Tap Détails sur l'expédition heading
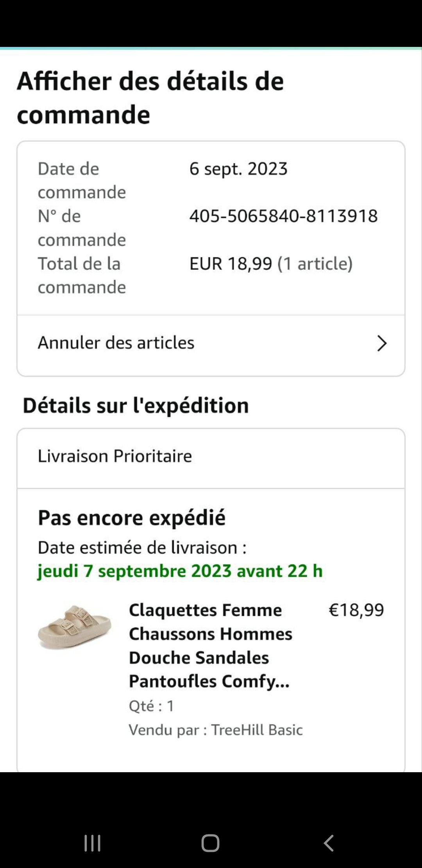 coord(136,405)
